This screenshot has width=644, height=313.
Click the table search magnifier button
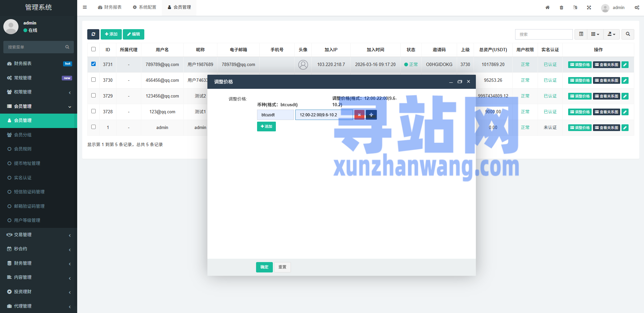[x=628, y=34]
